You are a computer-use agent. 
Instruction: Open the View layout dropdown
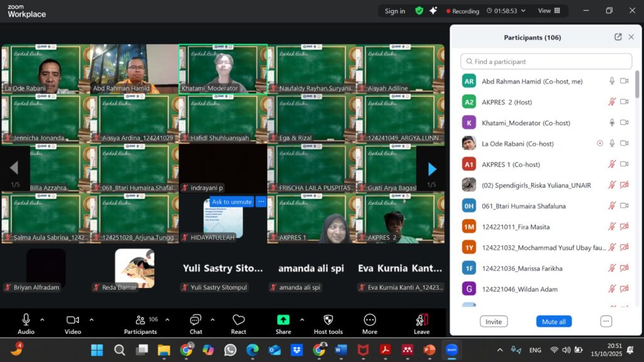point(549,11)
